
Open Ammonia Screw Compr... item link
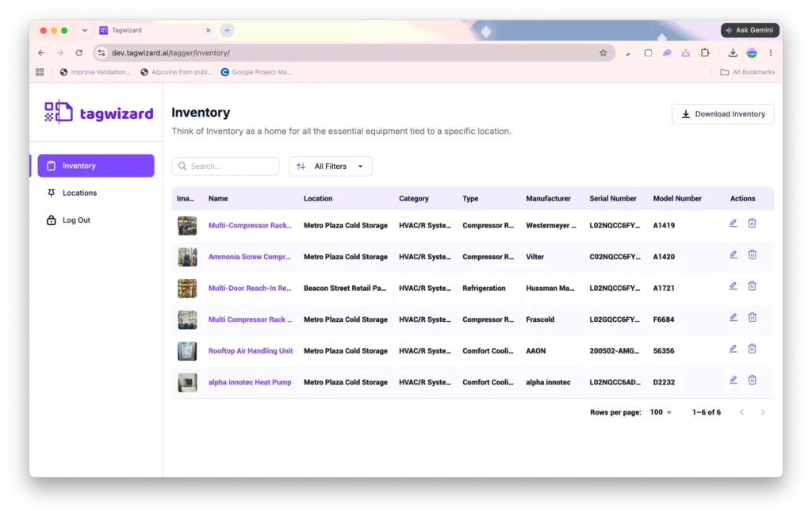(249, 257)
